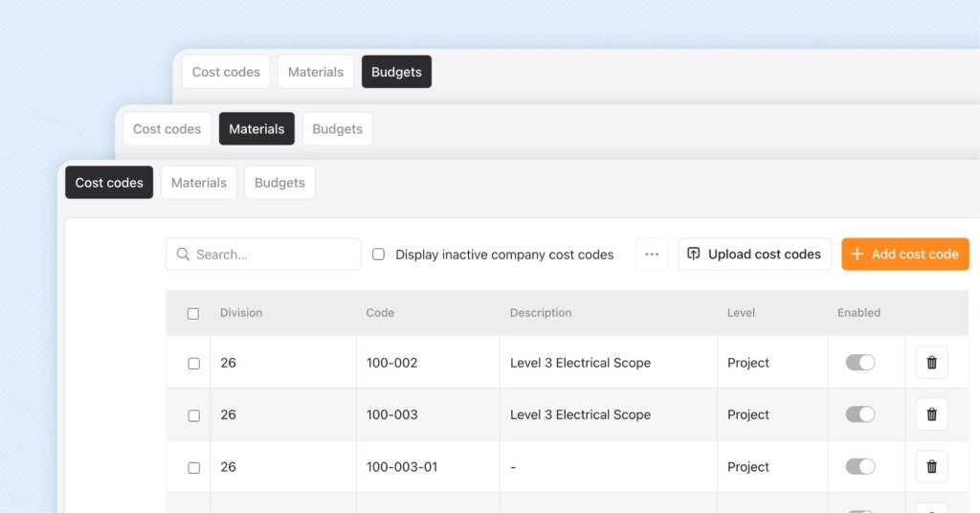Screen dimensions: 980x513
Task: Toggle enabled switch for code 100-003-01
Action: [859, 467]
